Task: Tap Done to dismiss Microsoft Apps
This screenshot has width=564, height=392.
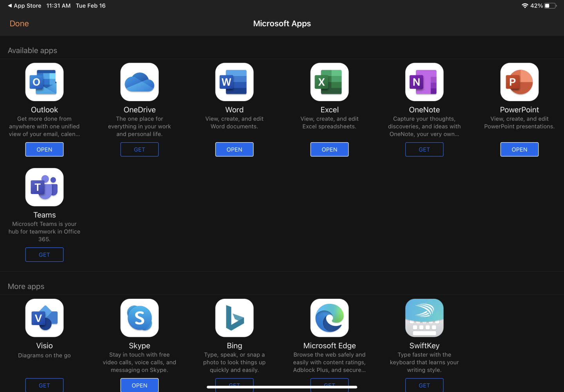Action: pos(19,23)
